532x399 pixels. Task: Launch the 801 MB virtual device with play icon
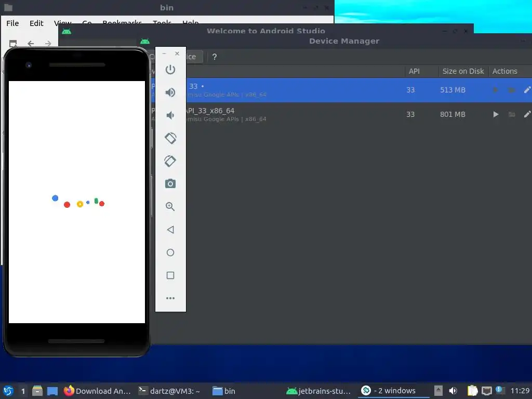pyautogui.click(x=496, y=114)
